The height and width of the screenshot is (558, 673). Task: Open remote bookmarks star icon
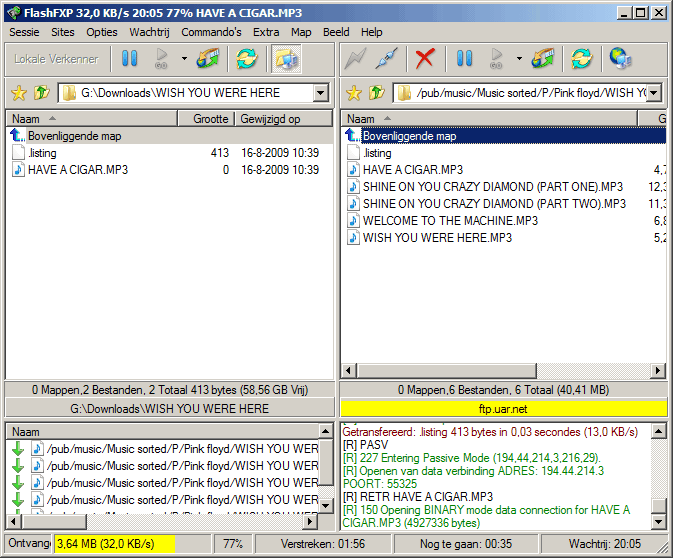coord(354,93)
